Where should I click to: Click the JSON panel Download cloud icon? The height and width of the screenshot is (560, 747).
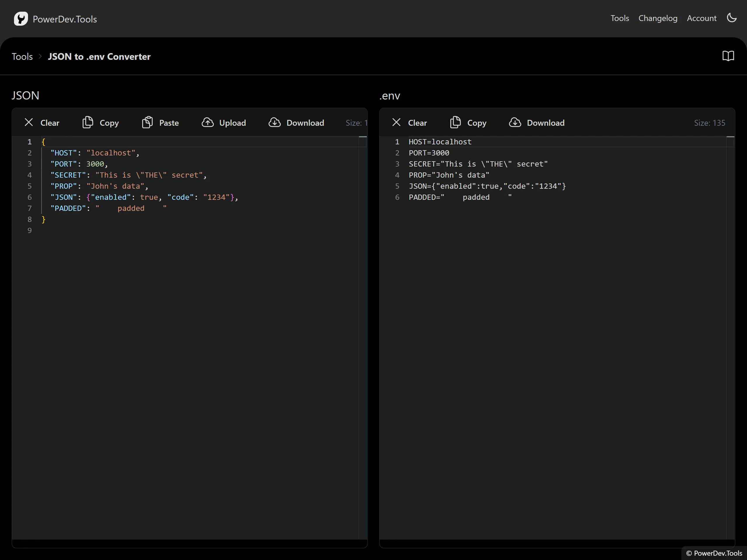[x=275, y=123]
